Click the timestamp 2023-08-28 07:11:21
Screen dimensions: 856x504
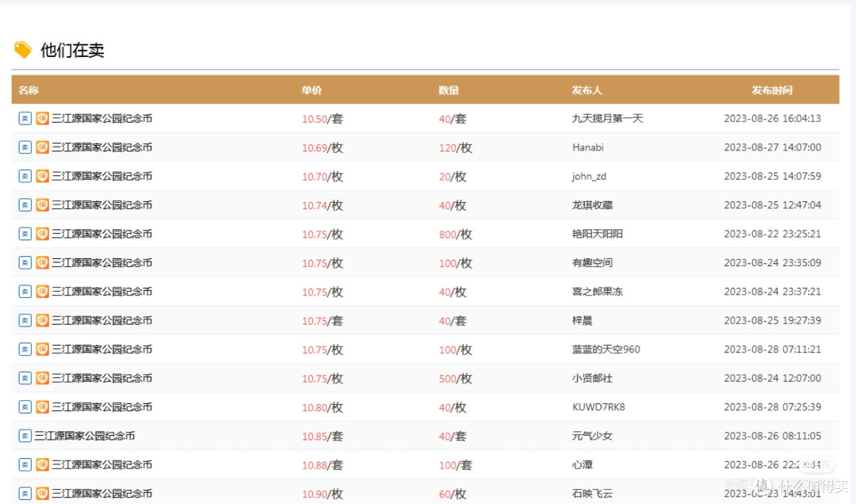773,349
